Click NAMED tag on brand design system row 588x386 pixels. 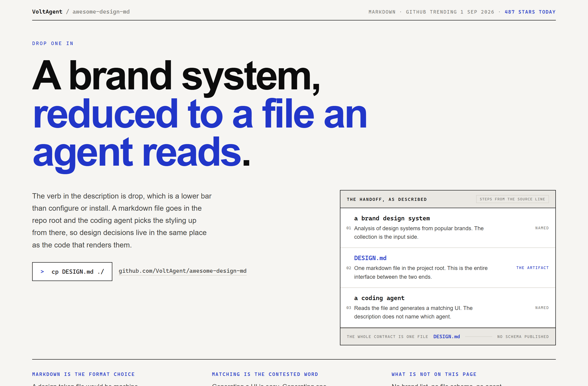pos(542,228)
